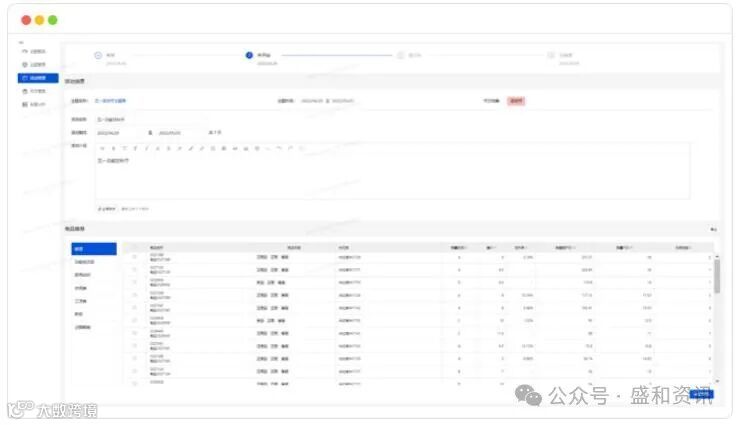
Task: Click the scroll-down arrow of the table scrollbar
Action: pos(717,381)
